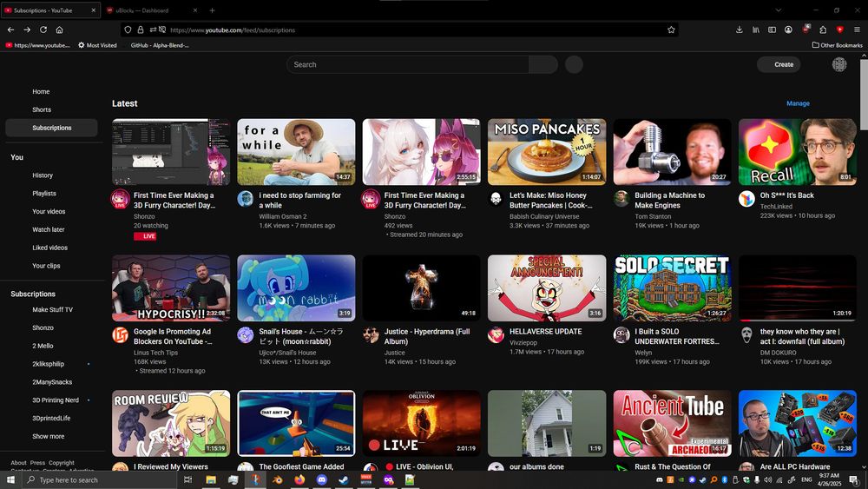Open the Task View taskbar button

pyautogui.click(x=187, y=479)
